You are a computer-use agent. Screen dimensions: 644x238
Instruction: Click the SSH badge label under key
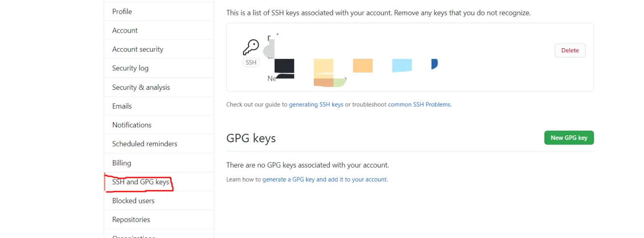pyautogui.click(x=251, y=62)
